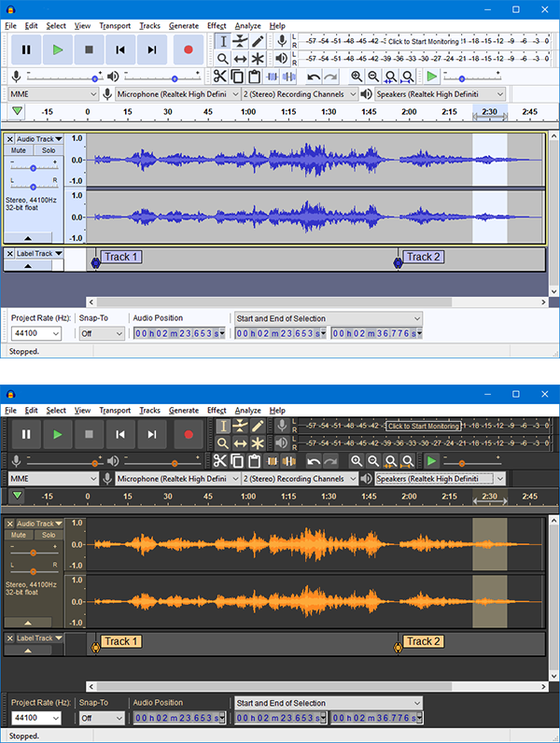This screenshot has height=743, width=560.
Task: Open the Analyze menu in the dark-theme window
Action: [x=247, y=411]
